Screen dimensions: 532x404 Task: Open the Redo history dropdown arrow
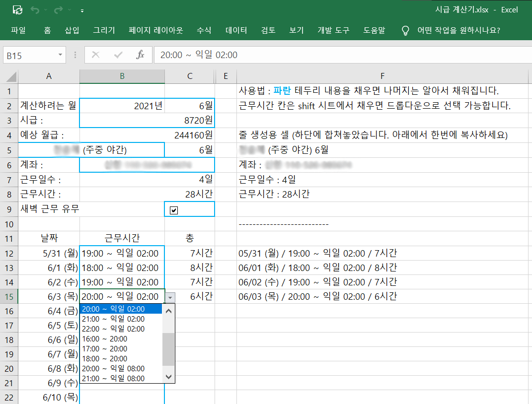[70, 10]
